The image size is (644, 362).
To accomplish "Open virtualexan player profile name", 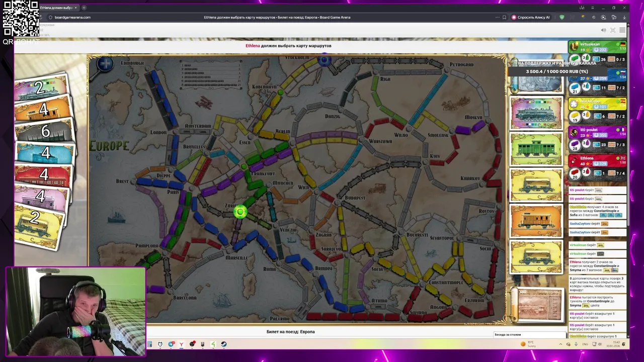I will coord(590,45).
